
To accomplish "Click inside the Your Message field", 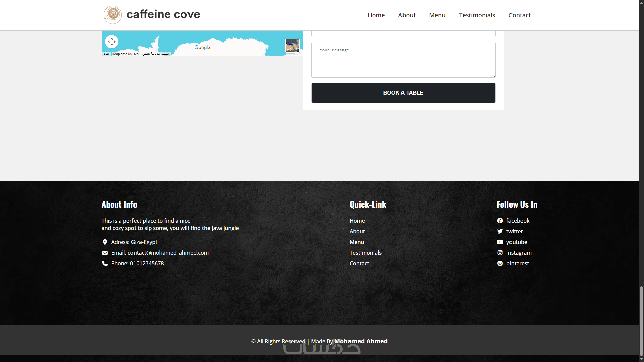I will pos(403,60).
